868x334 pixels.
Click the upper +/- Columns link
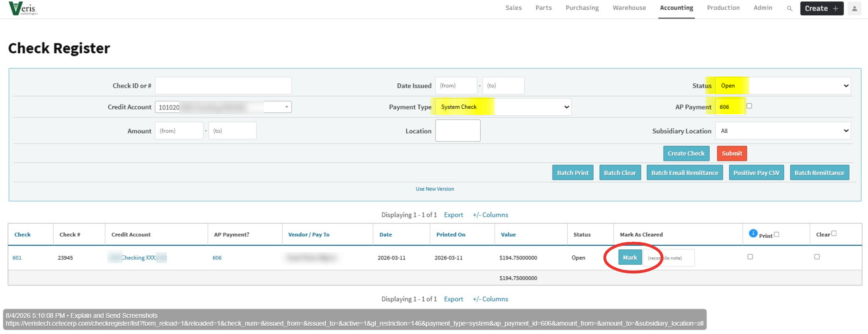coord(490,215)
